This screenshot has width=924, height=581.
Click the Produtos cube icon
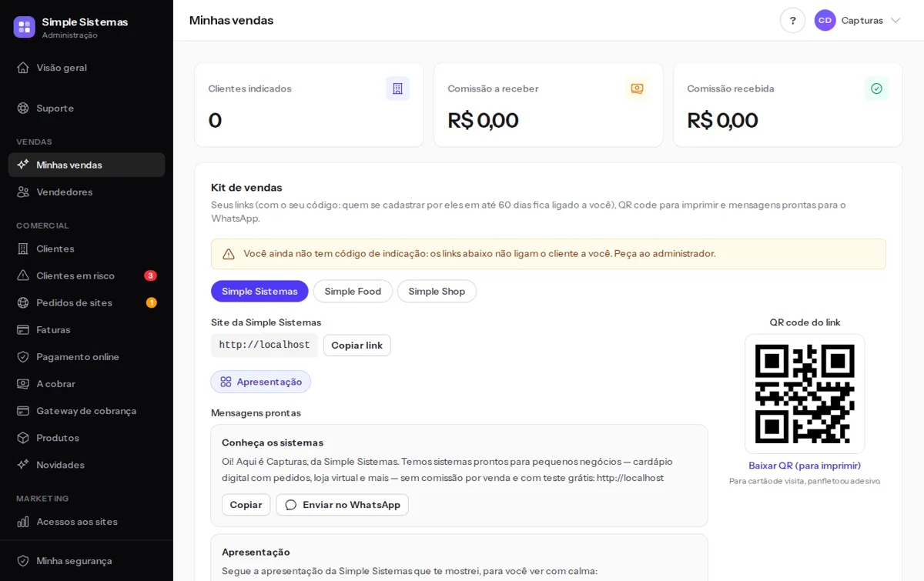(x=23, y=438)
